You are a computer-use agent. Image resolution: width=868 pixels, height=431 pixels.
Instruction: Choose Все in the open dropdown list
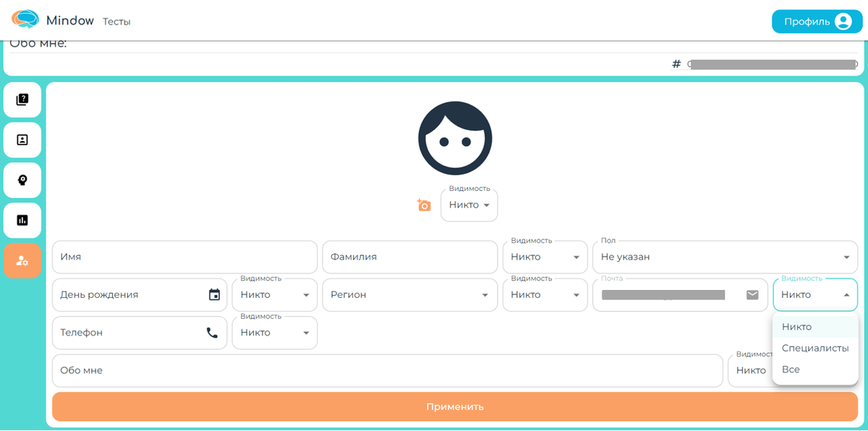(815, 370)
